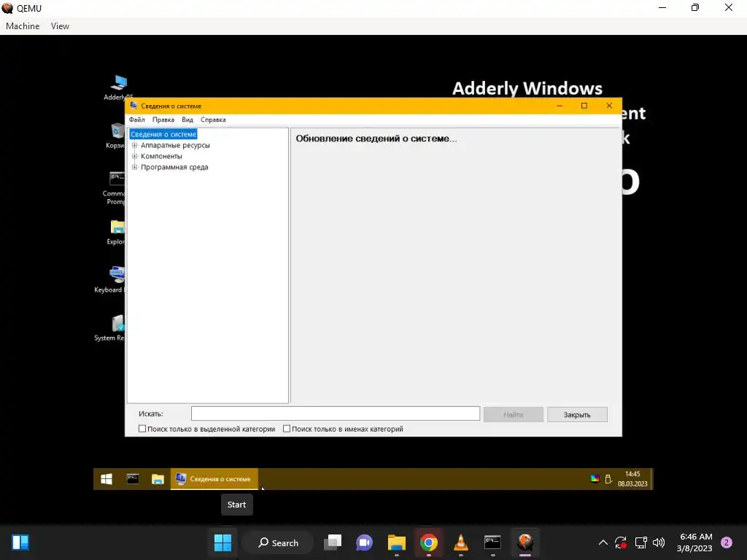Click the Закрыть button

pyautogui.click(x=577, y=414)
